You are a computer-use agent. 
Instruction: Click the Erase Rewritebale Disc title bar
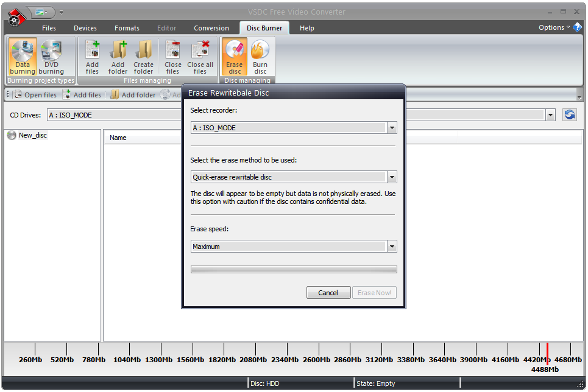[x=293, y=93]
